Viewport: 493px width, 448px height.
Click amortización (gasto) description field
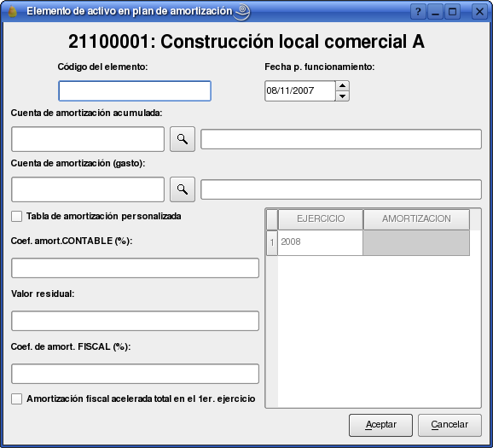click(x=341, y=189)
